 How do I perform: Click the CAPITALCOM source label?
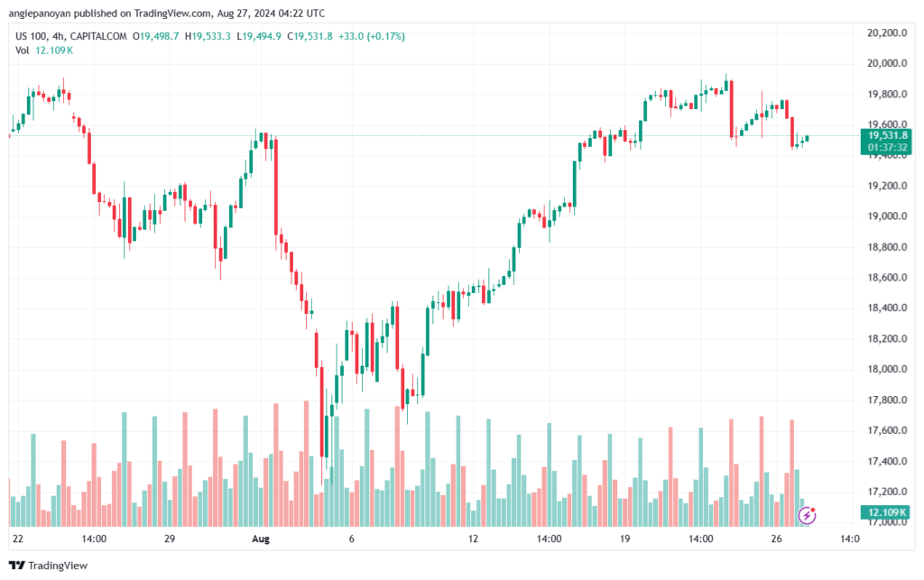(98, 36)
